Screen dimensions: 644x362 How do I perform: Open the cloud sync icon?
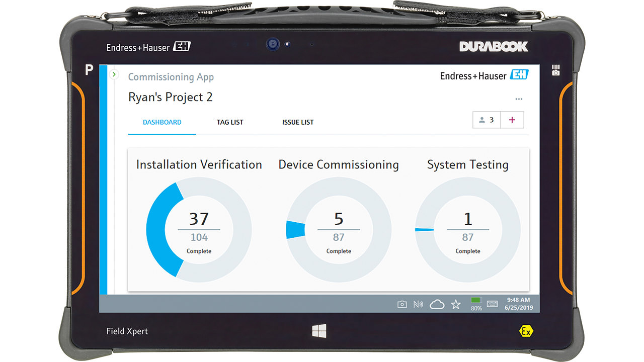pyautogui.click(x=437, y=304)
